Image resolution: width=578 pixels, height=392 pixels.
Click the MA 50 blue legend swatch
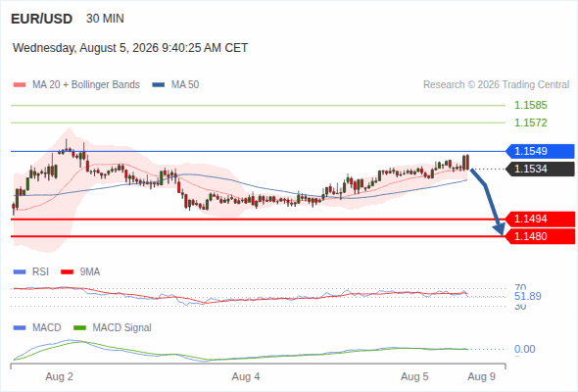(x=159, y=85)
